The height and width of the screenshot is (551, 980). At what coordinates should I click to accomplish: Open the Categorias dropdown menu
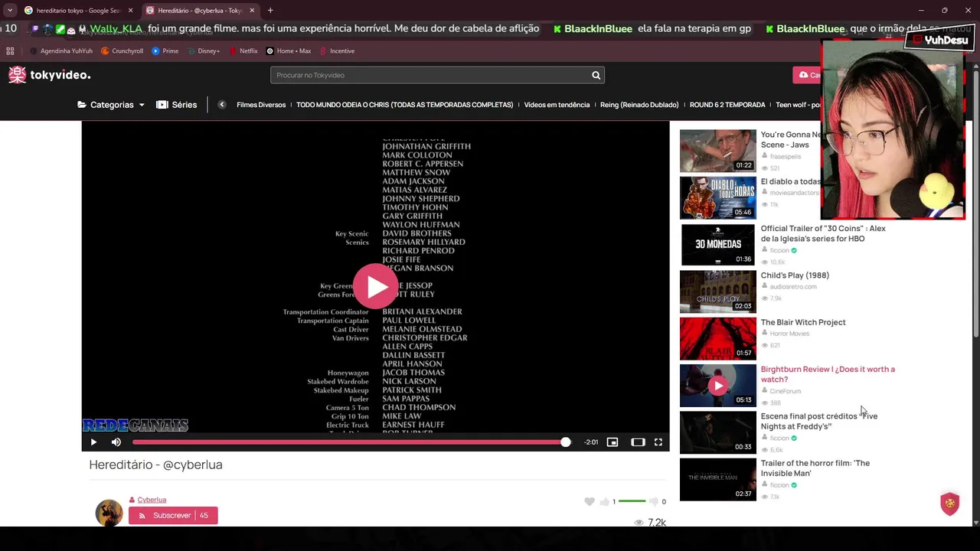click(111, 105)
